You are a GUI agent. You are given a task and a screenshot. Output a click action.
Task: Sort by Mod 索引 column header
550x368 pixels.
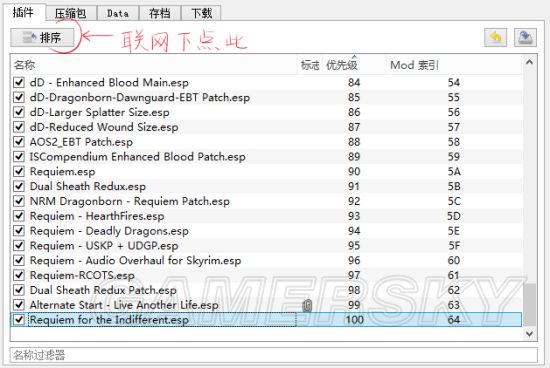tap(414, 65)
